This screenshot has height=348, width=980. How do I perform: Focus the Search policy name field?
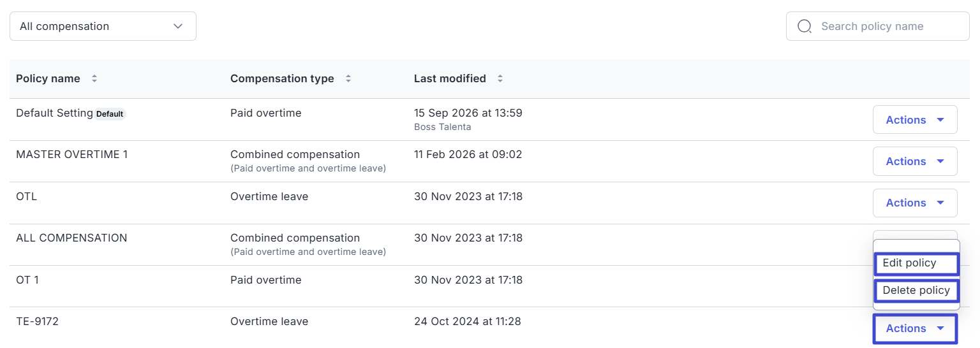tap(877, 26)
